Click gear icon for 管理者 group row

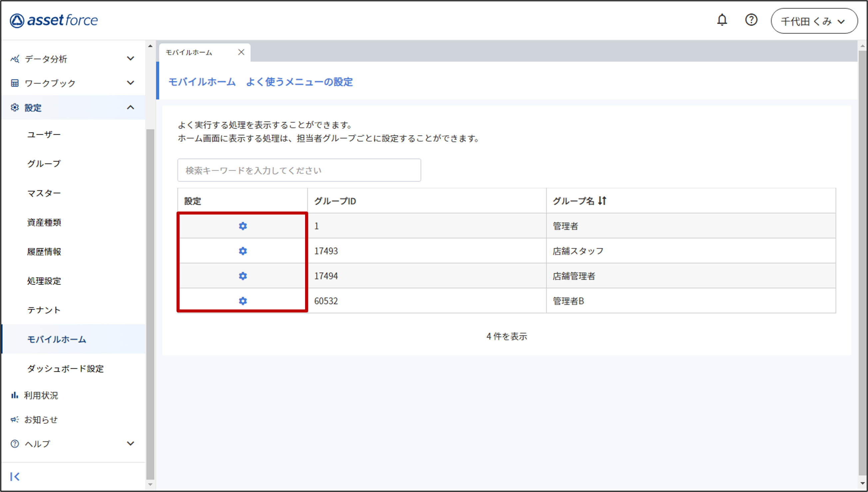click(x=242, y=226)
